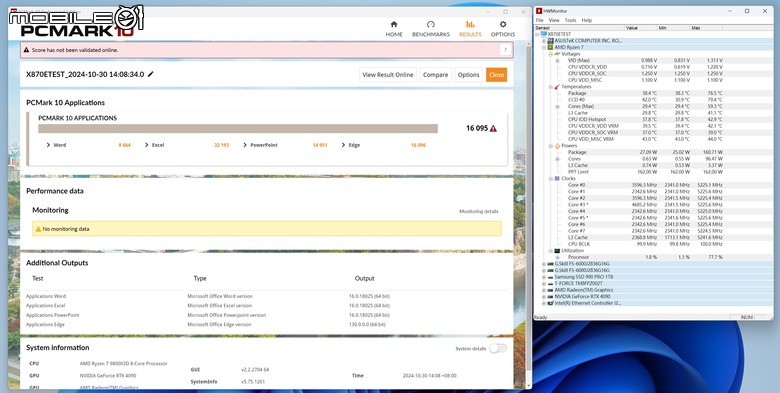Go to the BENCHMARKS section
Image resolution: width=780 pixels, height=393 pixels.
431,29
